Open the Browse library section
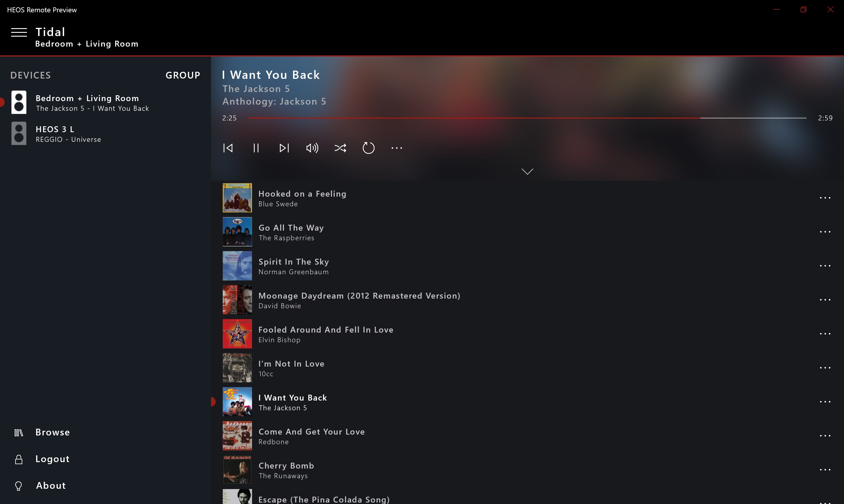 tap(52, 432)
